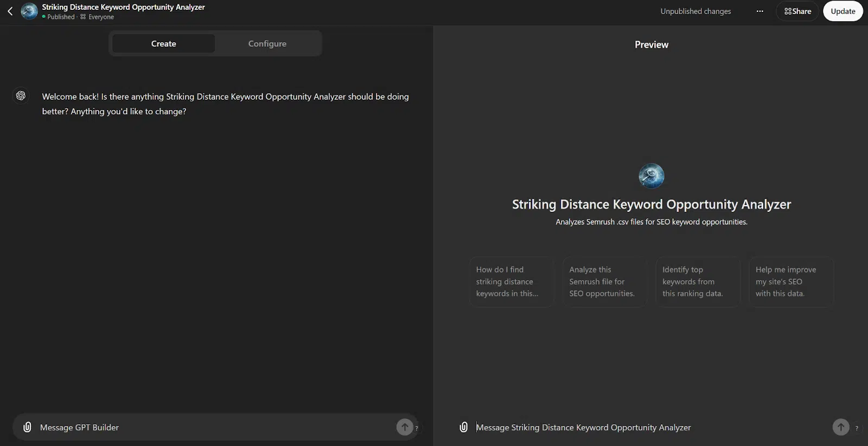The width and height of the screenshot is (868, 446).
Task: Select "Help me improve my site's SEO" card
Action: point(790,282)
